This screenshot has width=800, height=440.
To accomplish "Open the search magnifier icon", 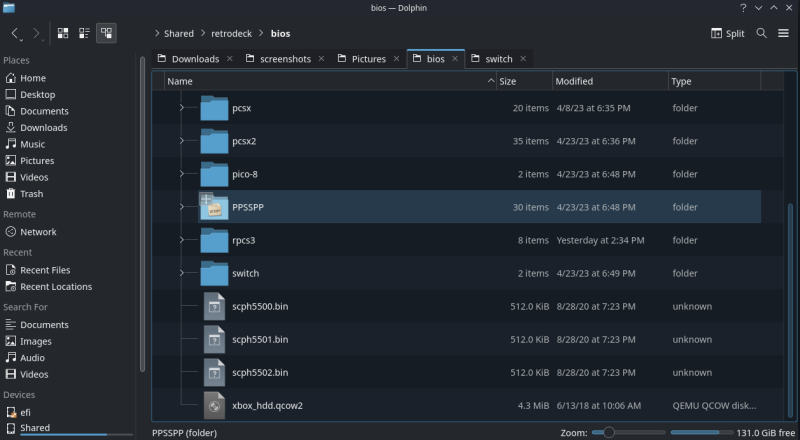I will click(761, 33).
